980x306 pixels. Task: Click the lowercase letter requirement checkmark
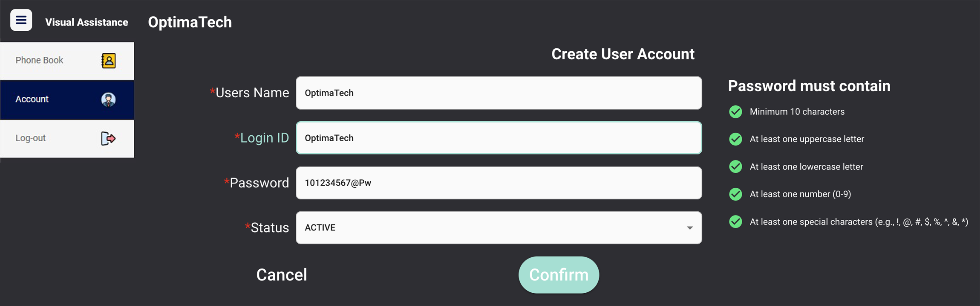(x=735, y=166)
